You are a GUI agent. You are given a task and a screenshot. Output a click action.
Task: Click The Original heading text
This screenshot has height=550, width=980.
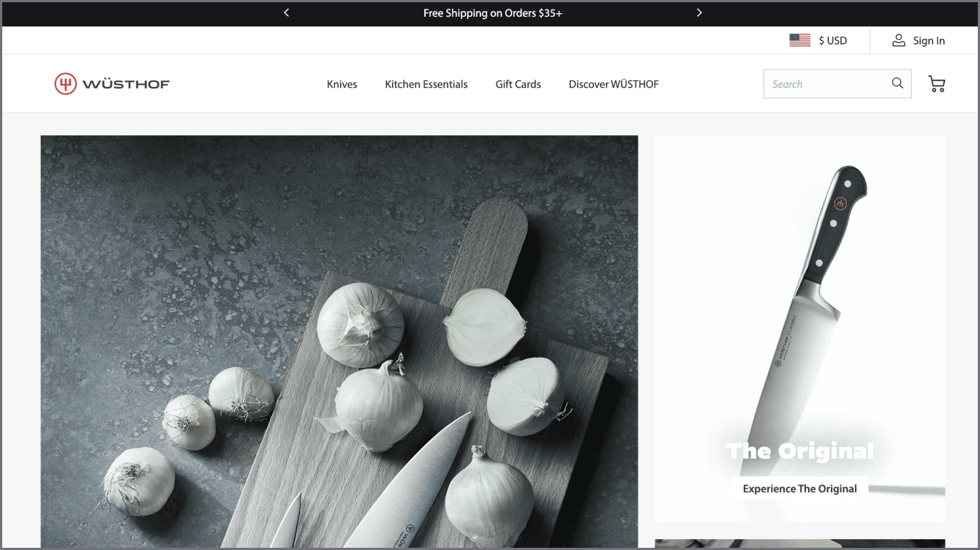pos(799,451)
